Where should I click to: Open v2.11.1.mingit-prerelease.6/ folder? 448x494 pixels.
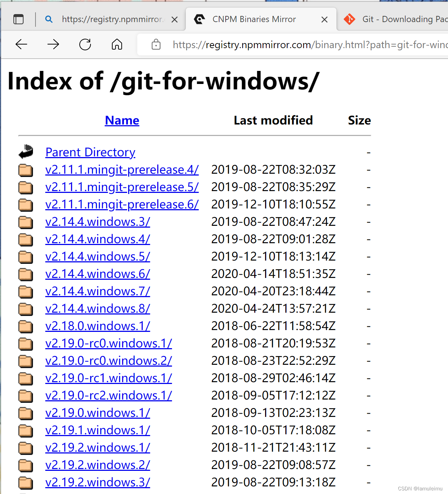122,204
